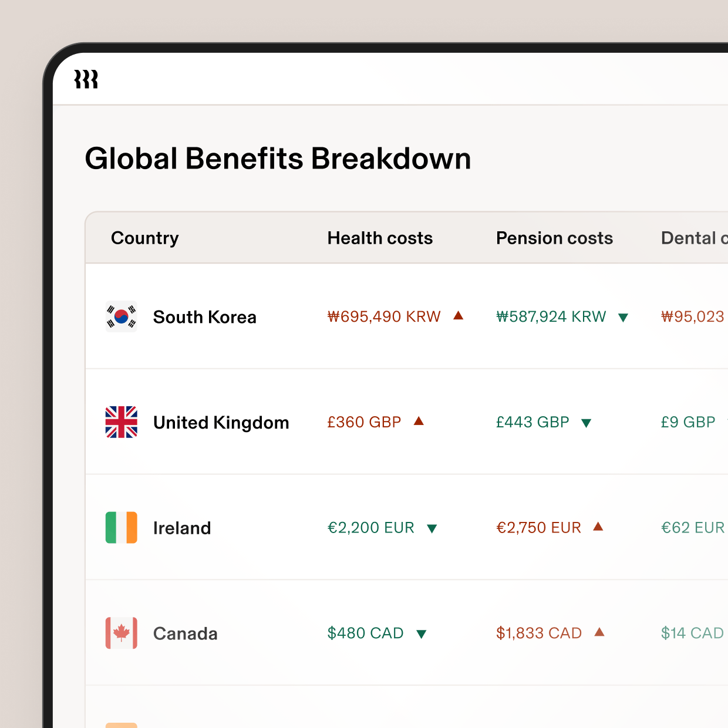Image resolution: width=728 pixels, height=728 pixels.
Task: Click the United Kingdom flag icon
Action: [x=121, y=422]
